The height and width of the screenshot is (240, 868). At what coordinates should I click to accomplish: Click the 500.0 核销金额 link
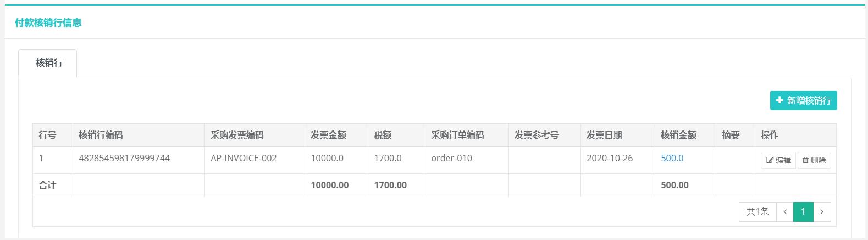point(672,158)
